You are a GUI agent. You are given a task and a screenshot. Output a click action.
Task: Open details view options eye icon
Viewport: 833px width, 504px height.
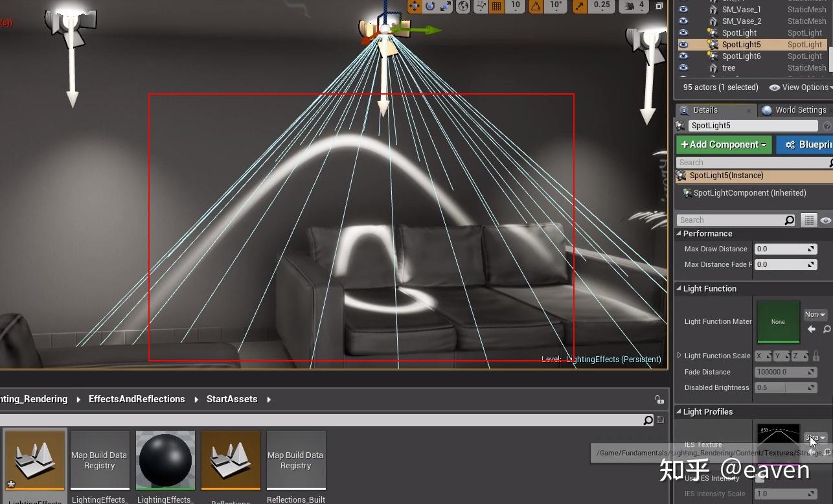[826, 220]
